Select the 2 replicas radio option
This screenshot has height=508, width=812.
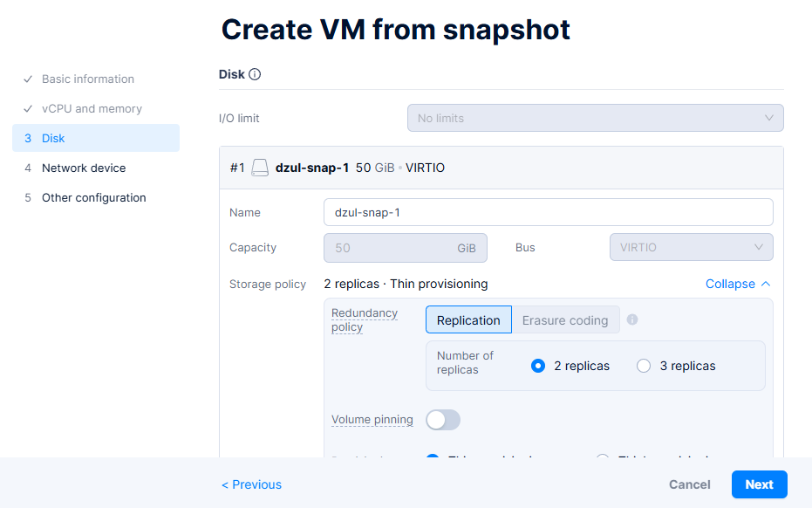pyautogui.click(x=538, y=366)
